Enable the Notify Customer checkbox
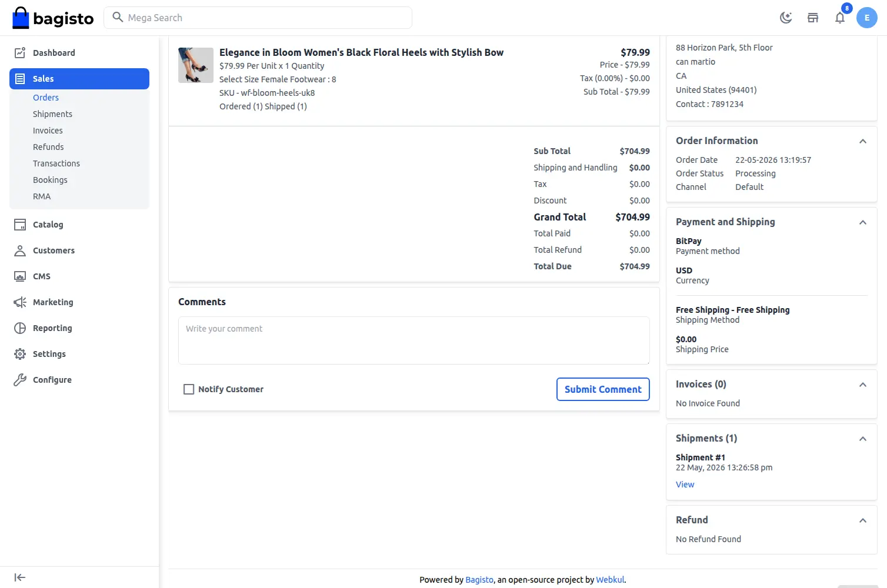The height and width of the screenshot is (588, 887). 189,389
